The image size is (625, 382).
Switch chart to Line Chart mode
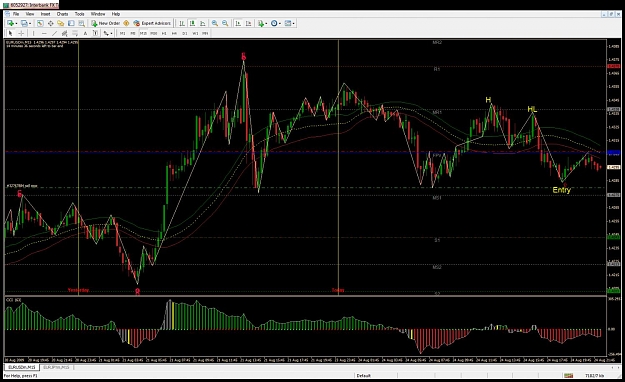point(202,24)
